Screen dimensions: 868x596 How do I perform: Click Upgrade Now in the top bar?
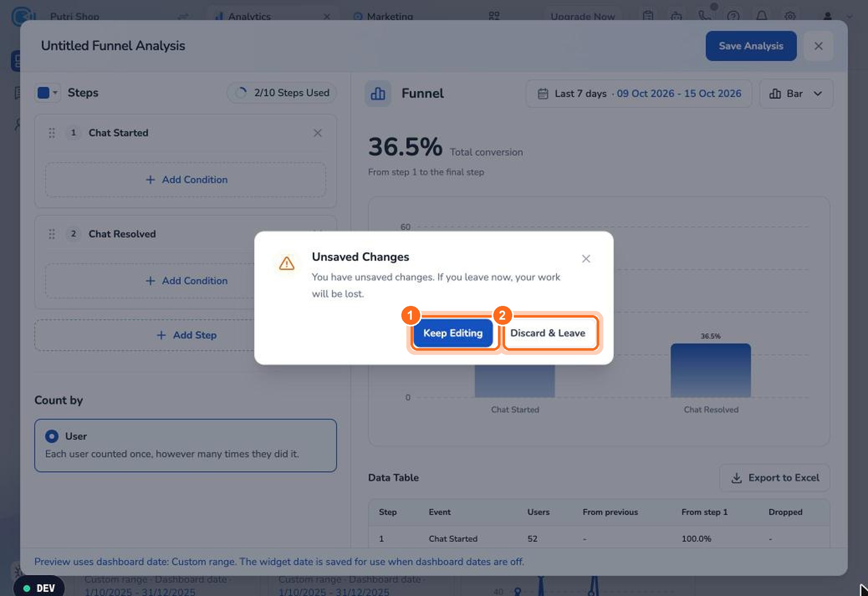[582, 17]
